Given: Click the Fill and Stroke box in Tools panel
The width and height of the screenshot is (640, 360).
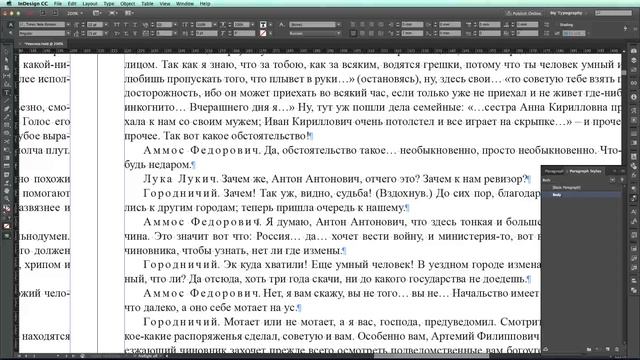Looking at the screenshot, I should click(x=7, y=209).
